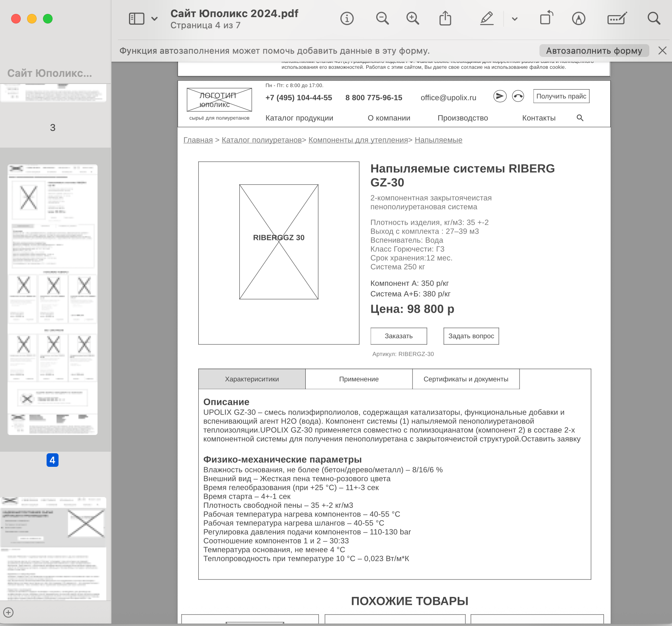Click the Система А+Б: 380 р/кг line
The width and height of the screenshot is (672, 626).
click(410, 294)
